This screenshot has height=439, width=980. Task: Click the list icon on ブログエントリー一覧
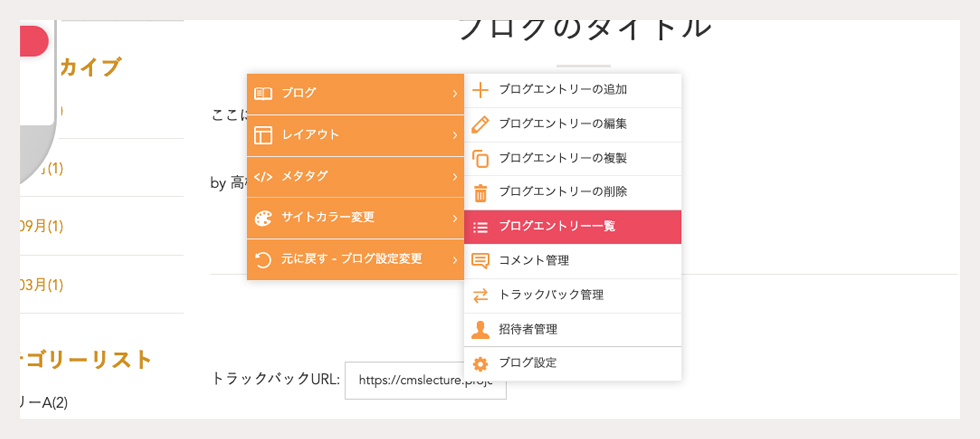click(x=480, y=227)
